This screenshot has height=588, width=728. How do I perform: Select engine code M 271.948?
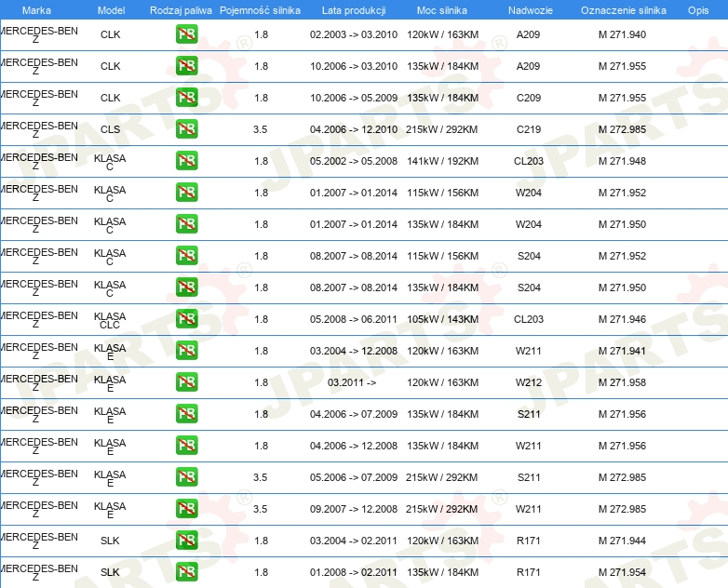pos(622,161)
